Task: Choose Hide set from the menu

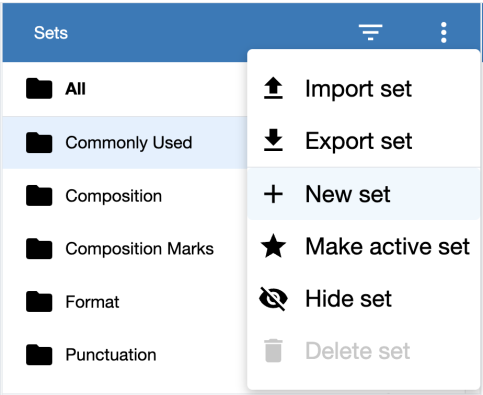Action: point(363,299)
